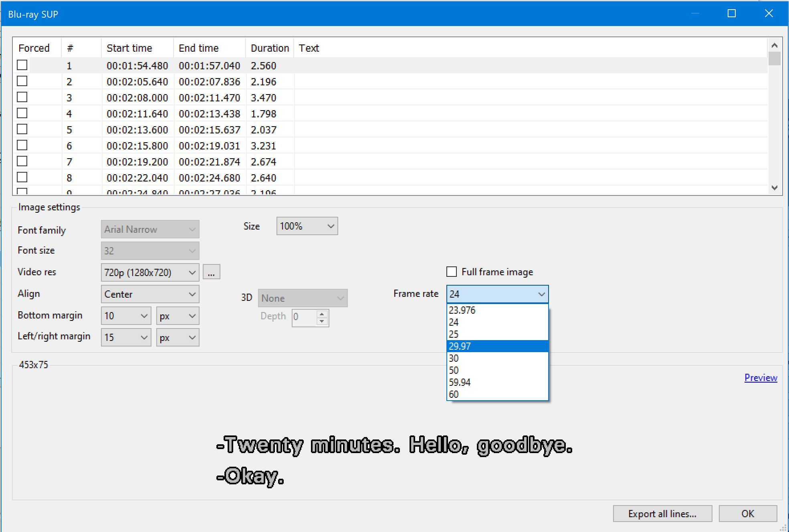Choose 23.976 from the frame rate options

[x=497, y=310]
